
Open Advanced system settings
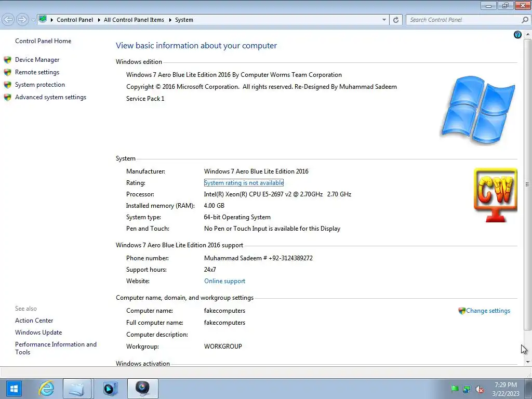coord(50,97)
